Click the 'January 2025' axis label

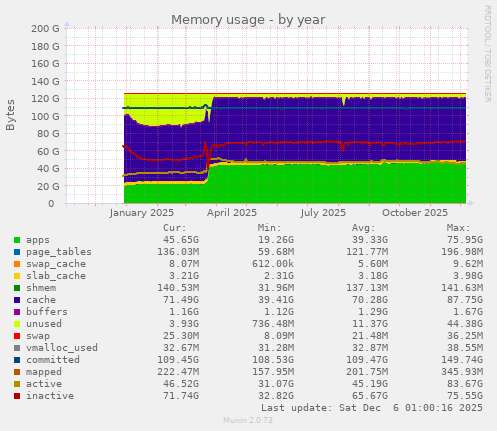tap(141, 213)
